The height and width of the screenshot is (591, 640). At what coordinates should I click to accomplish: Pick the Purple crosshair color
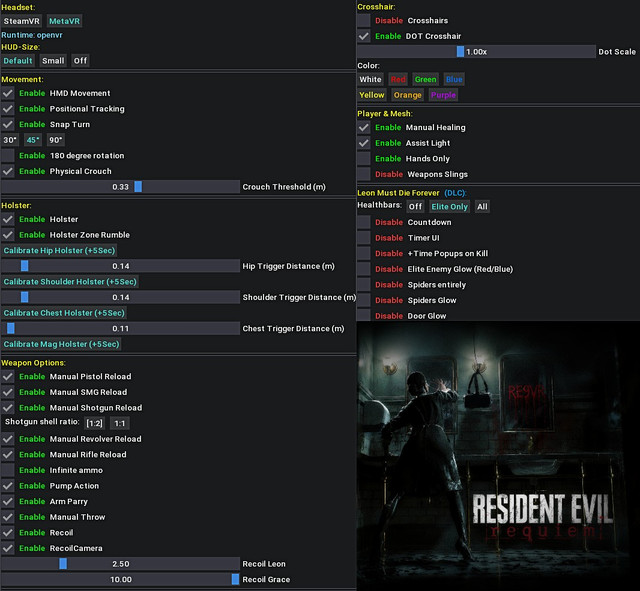point(443,95)
